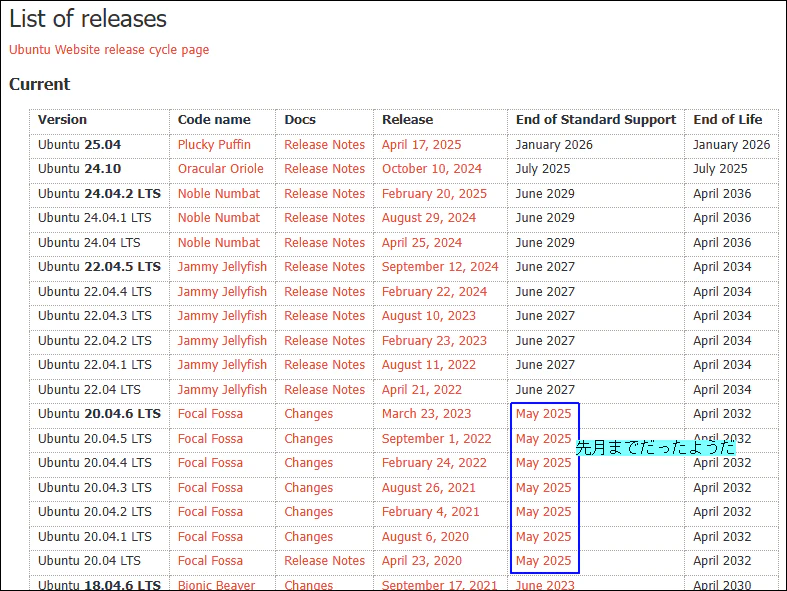Open Release Notes for Ubuntu 24.04.2 LTS
Image resolution: width=787 pixels, height=591 pixels.
click(324, 194)
